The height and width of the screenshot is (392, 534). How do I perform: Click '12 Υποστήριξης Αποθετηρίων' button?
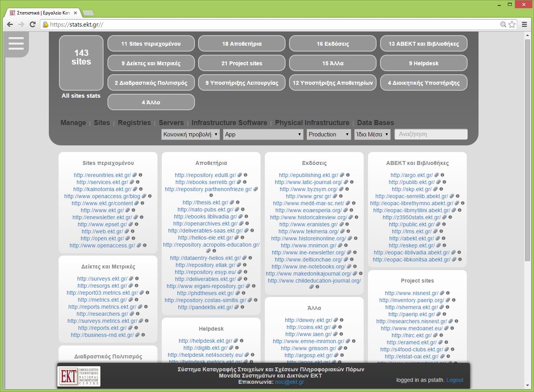coord(333,83)
